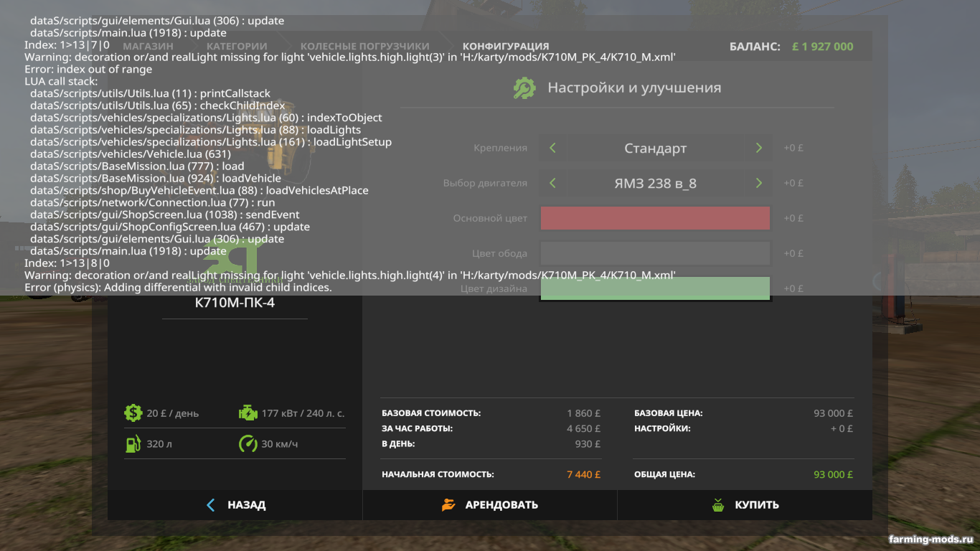Click the vehicle name К710М-ПК-4

tap(235, 303)
